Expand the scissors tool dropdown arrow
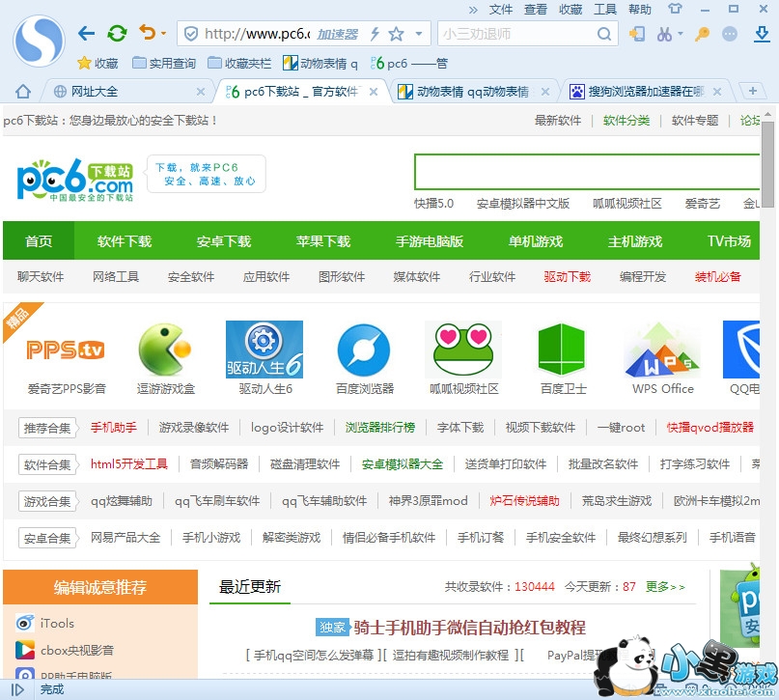Image resolution: width=779 pixels, height=700 pixels. pyautogui.click(x=681, y=34)
